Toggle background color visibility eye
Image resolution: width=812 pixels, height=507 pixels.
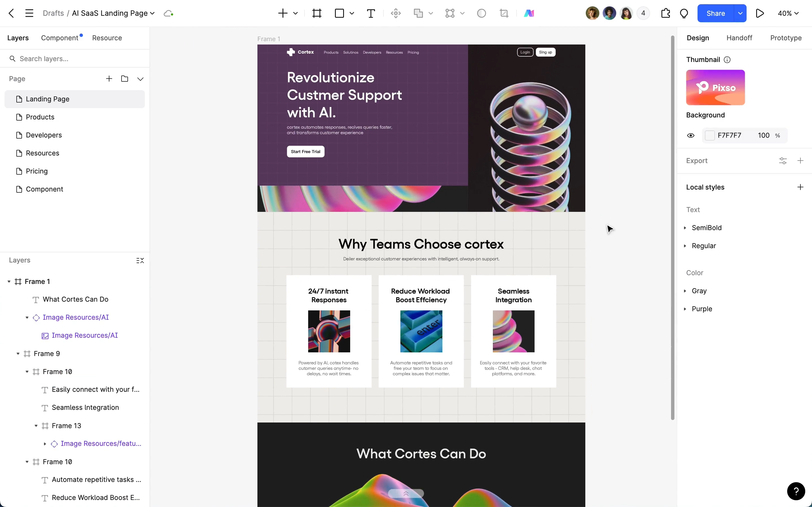[x=690, y=135]
